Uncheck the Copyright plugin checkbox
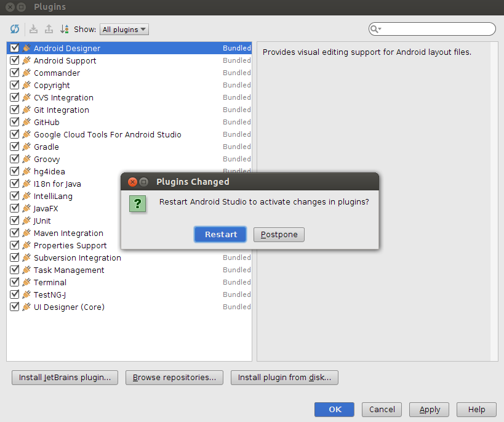The image size is (504, 422). 15,85
